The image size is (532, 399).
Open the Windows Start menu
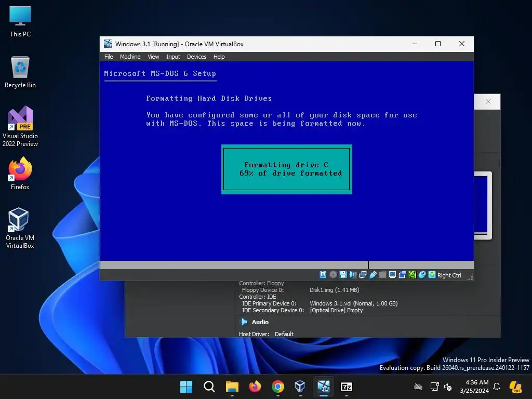pos(186,387)
